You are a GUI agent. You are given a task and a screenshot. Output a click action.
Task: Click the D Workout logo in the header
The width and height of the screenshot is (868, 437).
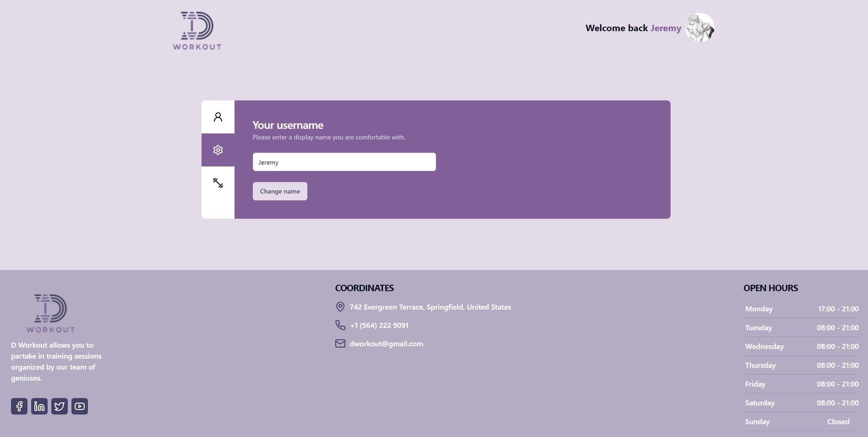pos(197,30)
